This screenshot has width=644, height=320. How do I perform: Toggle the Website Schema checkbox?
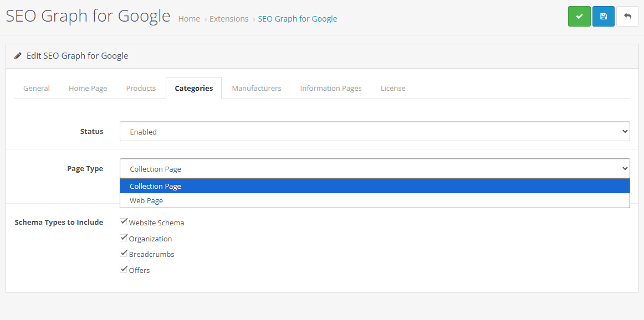(124, 222)
